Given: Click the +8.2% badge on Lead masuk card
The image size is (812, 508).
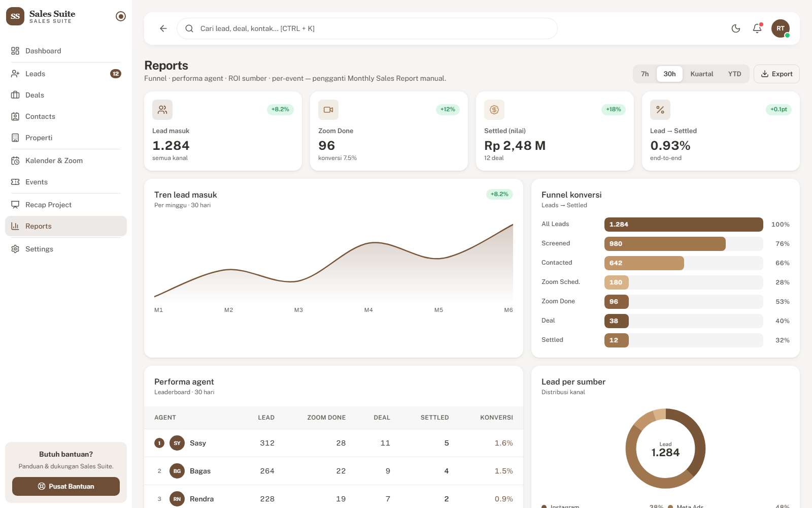Looking at the screenshot, I should tap(280, 109).
